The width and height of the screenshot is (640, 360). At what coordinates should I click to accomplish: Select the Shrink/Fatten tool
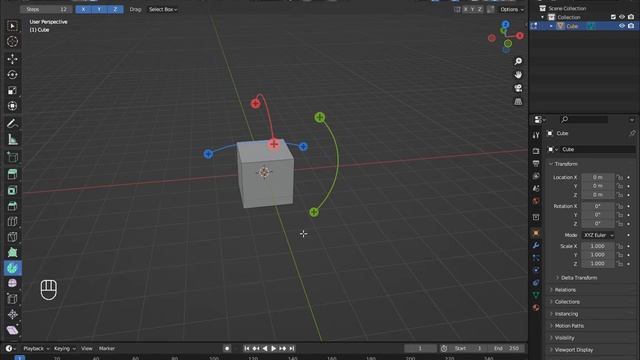click(x=12, y=314)
